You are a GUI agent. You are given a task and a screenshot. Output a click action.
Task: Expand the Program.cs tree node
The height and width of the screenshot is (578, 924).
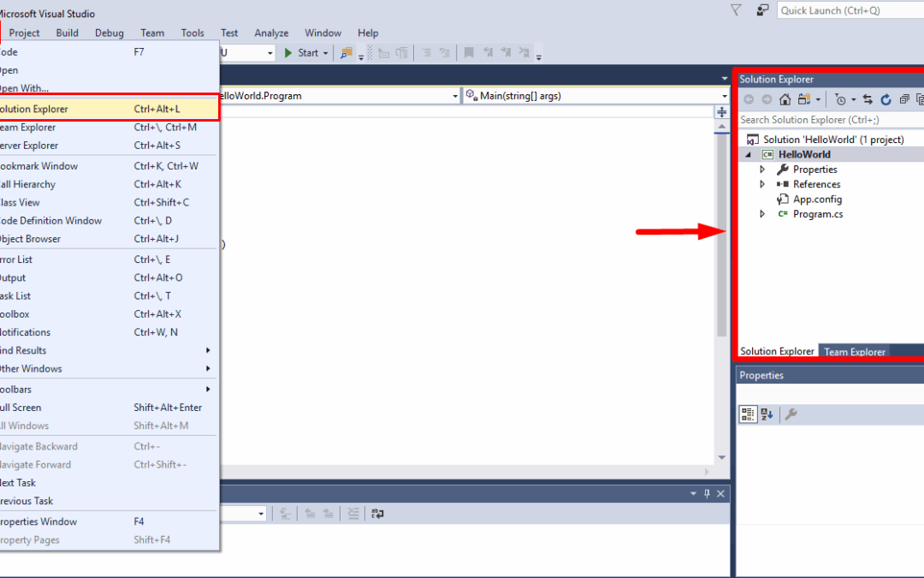762,214
